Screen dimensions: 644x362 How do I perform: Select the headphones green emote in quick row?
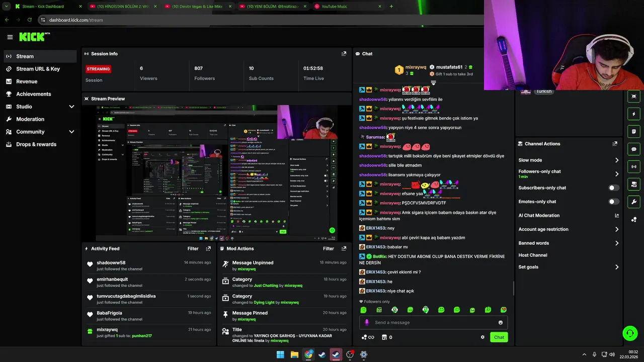pyautogui.click(x=426, y=310)
